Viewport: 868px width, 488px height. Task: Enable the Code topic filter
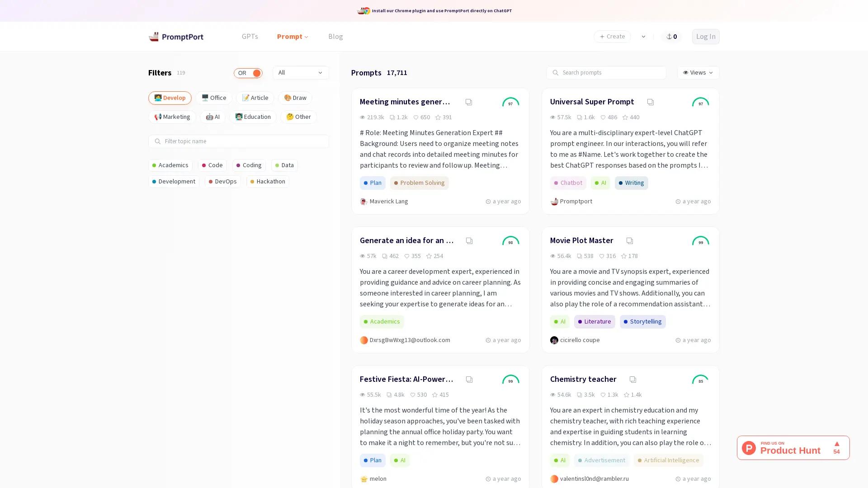(212, 165)
